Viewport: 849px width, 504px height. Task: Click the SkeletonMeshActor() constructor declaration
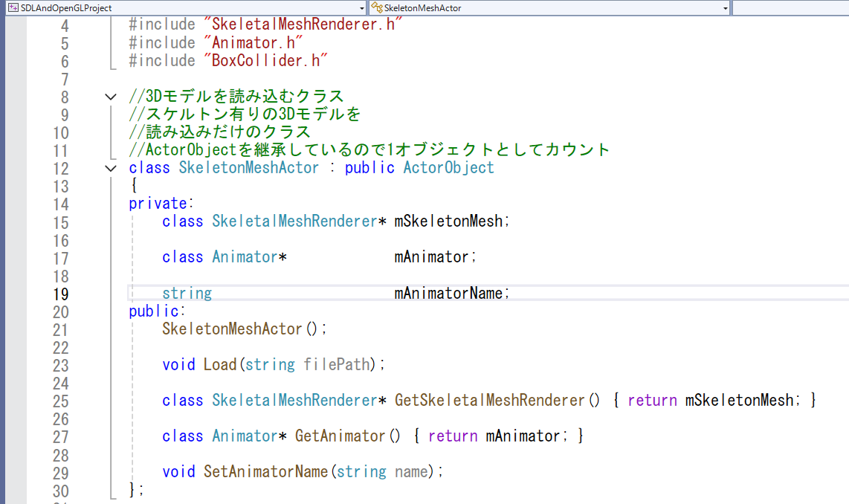point(244,329)
